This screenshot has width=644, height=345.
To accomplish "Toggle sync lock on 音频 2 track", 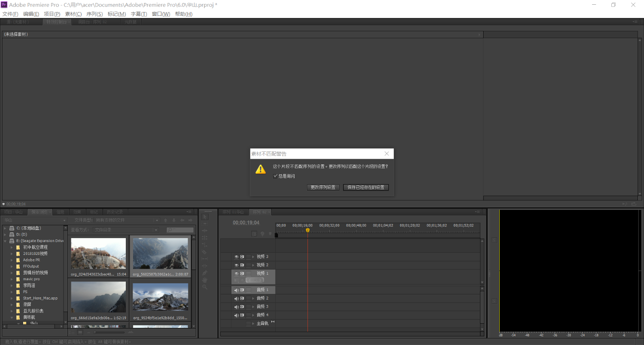I will pyautogui.click(x=242, y=298).
